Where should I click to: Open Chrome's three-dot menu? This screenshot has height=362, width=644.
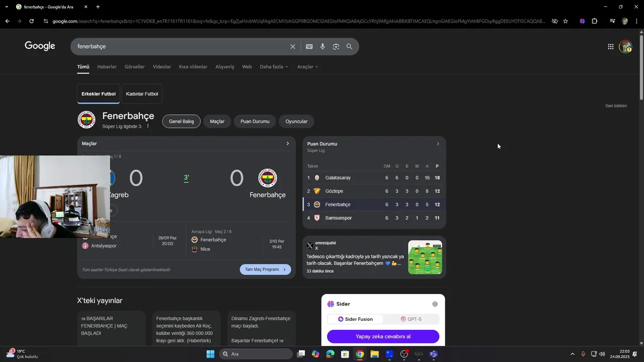(x=636, y=21)
